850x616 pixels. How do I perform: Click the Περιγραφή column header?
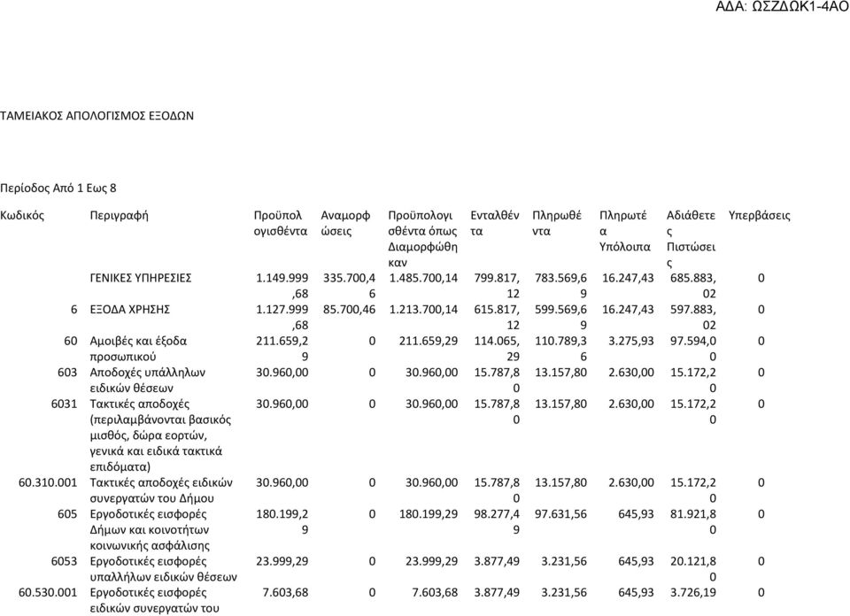pos(119,216)
